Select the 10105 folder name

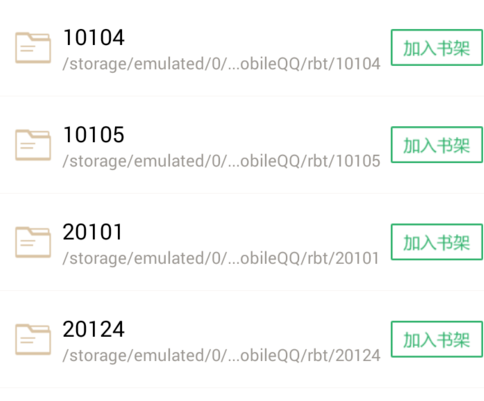click(x=94, y=135)
